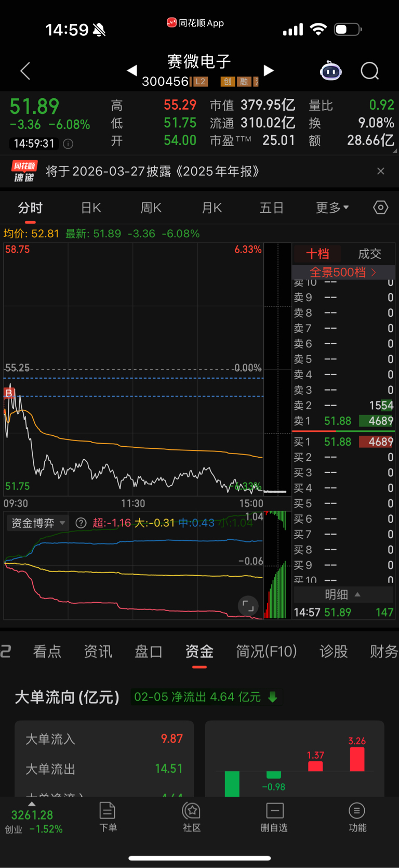Select the 资金 funds tab
The image size is (399, 868).
pos(199,652)
